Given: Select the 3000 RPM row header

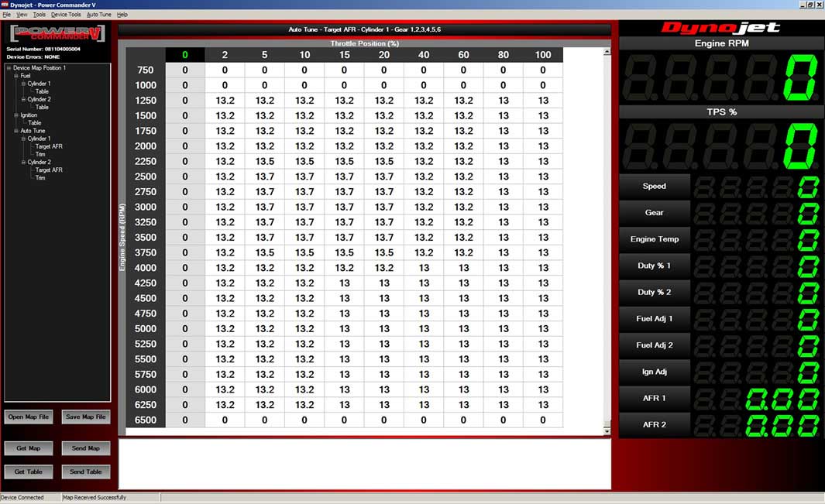Looking at the screenshot, I should tap(146, 207).
